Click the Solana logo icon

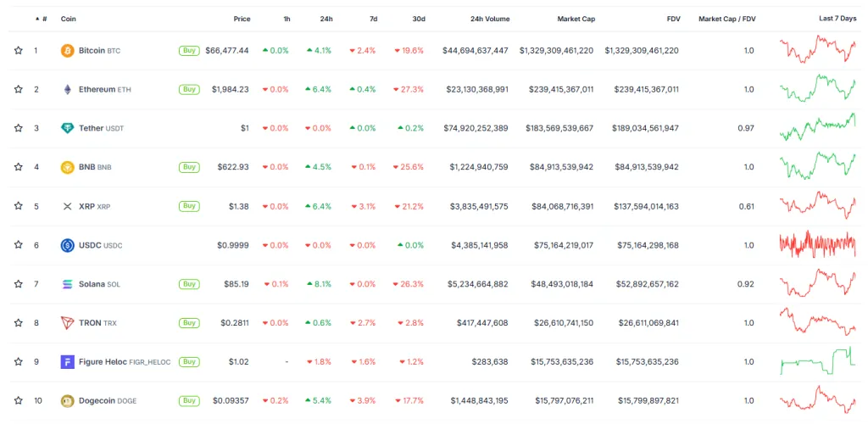pos(68,284)
